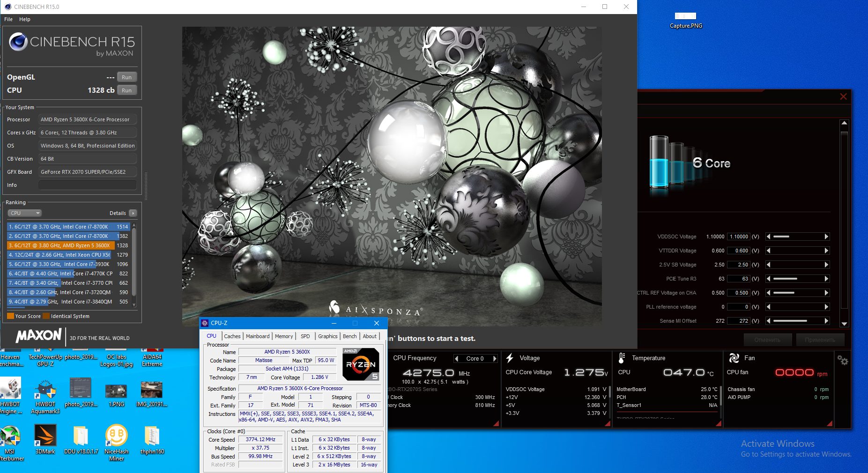
Task: Open the SPD tab in CPU-Z
Action: click(x=305, y=336)
